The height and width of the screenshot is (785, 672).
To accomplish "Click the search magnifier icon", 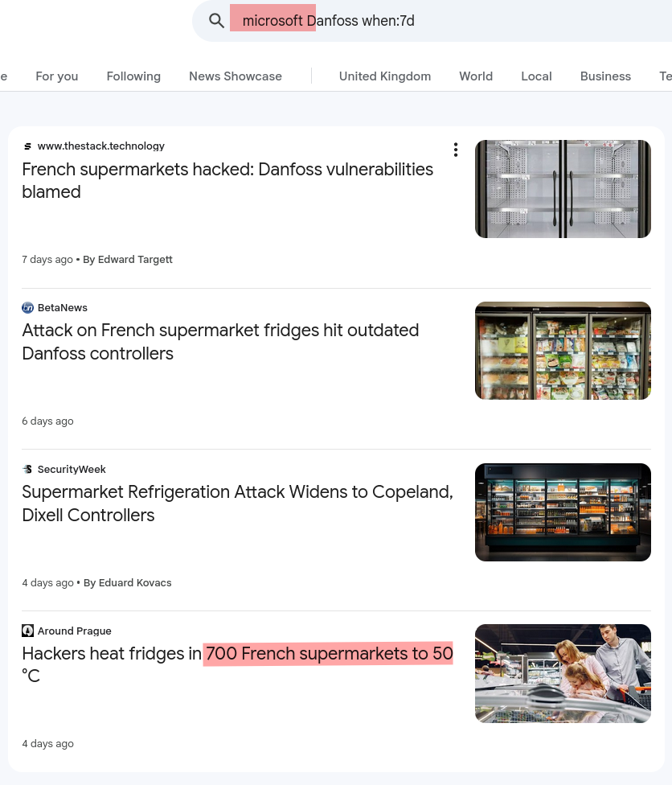I will click(216, 21).
